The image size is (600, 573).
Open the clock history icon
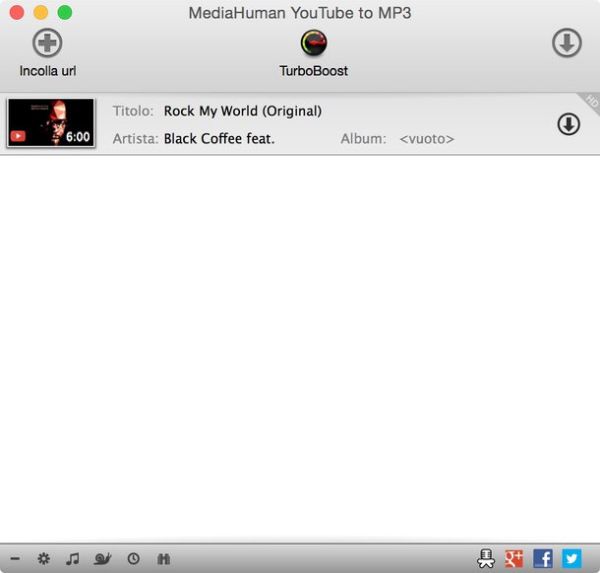(x=133, y=559)
